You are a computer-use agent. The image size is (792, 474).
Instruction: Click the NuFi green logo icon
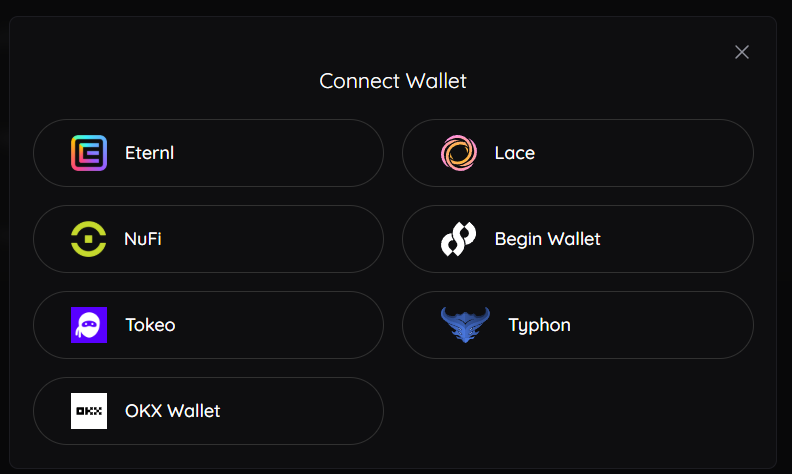[89, 239]
